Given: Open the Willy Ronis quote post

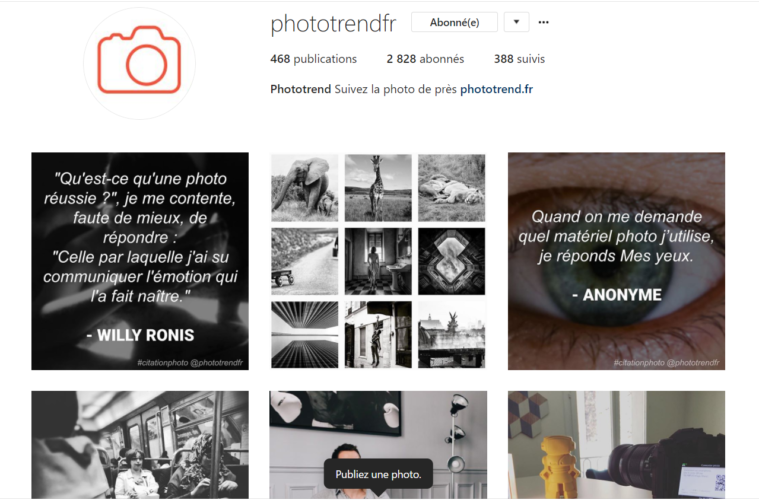Looking at the screenshot, I should pos(140,261).
